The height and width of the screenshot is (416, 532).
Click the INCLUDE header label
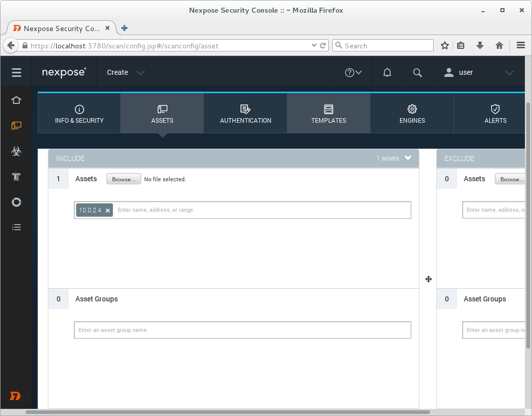point(70,158)
